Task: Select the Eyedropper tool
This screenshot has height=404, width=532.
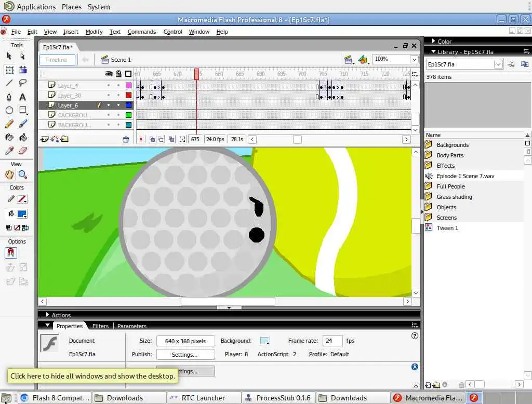Action: point(9,151)
